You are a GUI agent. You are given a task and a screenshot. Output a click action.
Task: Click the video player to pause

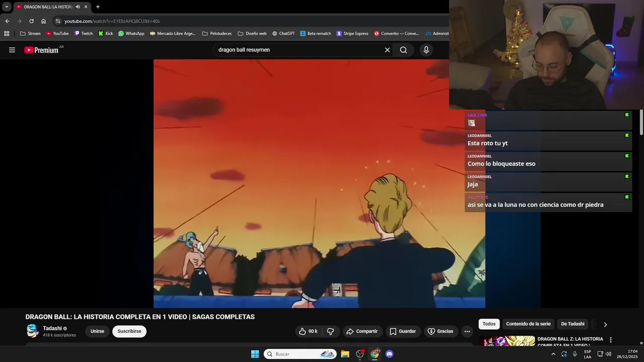(x=319, y=184)
